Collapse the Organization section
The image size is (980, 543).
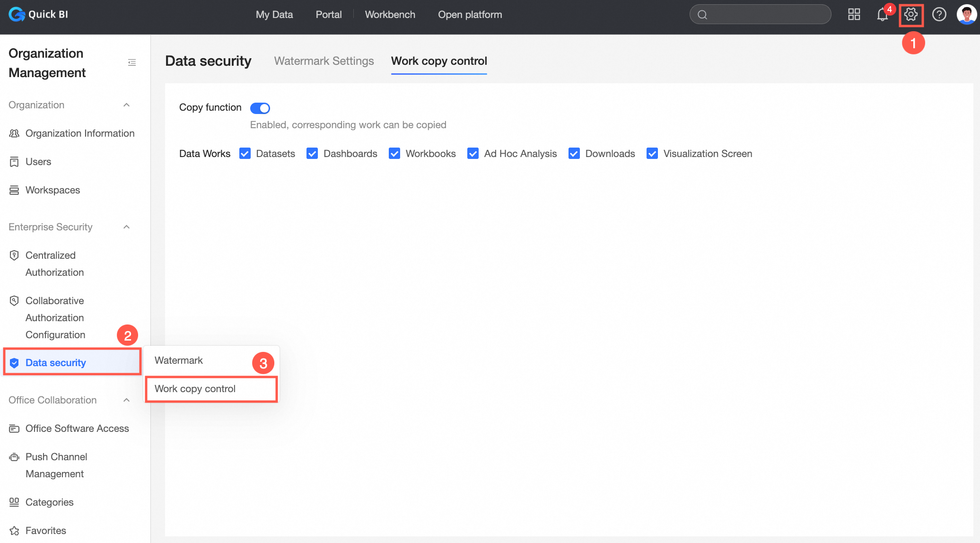tap(126, 105)
